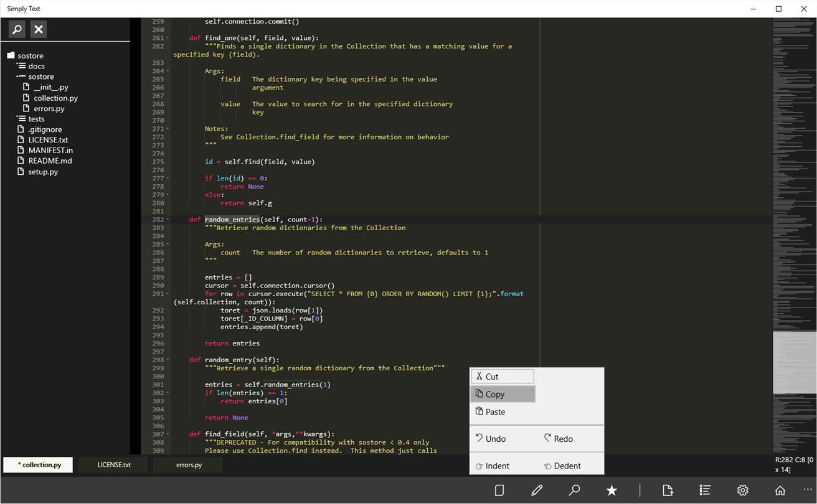Choose Copy from the context menu
The height and width of the screenshot is (504, 817).
503,394
